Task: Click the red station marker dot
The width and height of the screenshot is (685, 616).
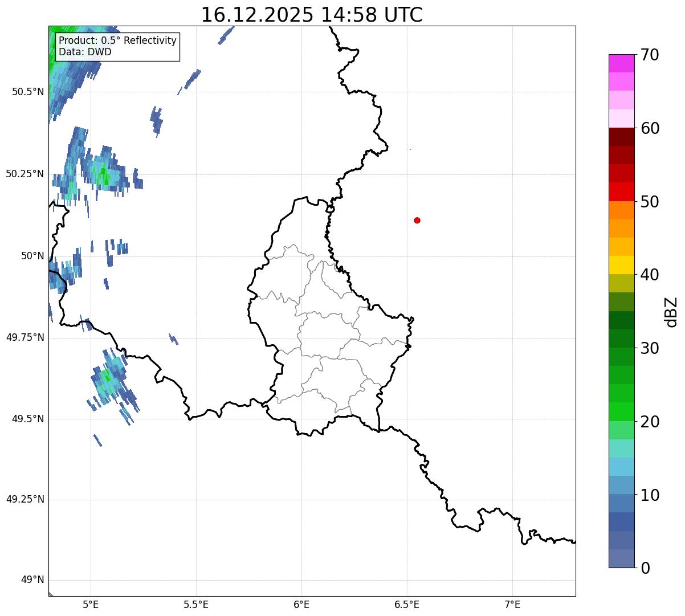Action: [417, 220]
